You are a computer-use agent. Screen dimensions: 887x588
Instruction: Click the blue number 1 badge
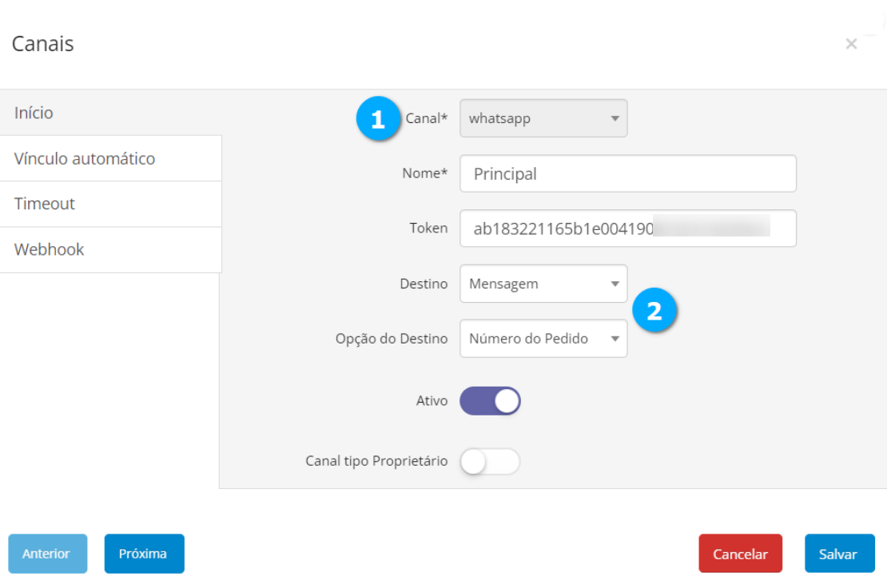(378, 120)
